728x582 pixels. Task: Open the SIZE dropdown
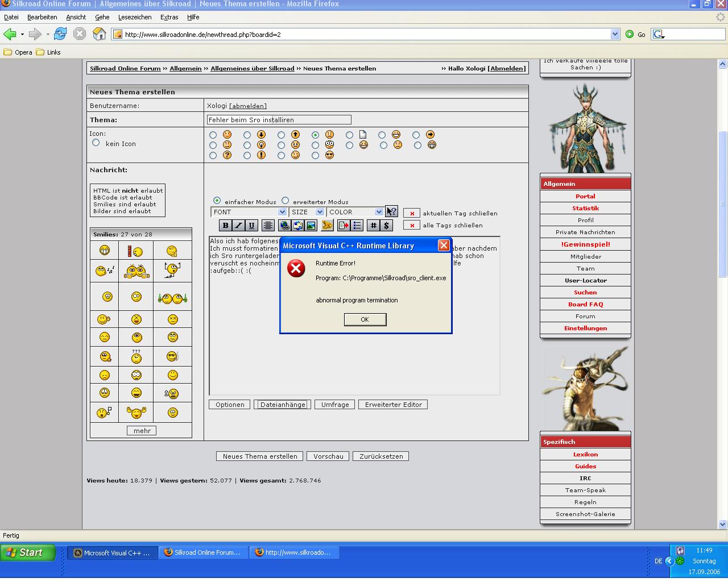[x=307, y=212]
